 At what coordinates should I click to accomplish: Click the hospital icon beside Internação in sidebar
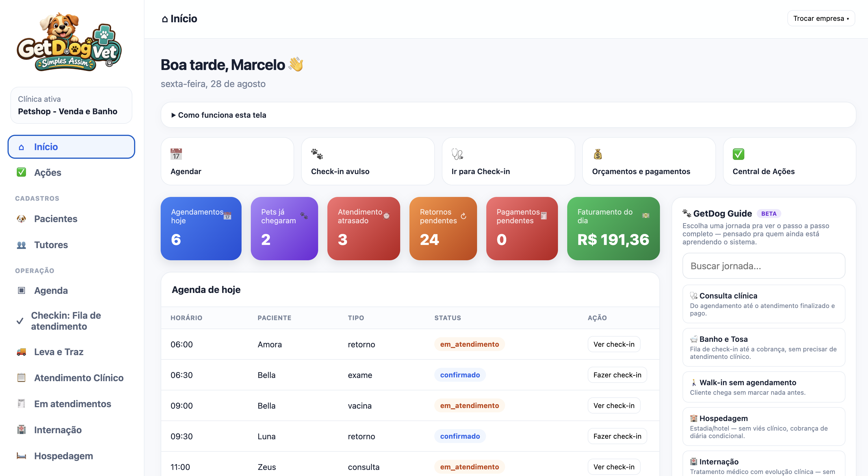click(21, 430)
